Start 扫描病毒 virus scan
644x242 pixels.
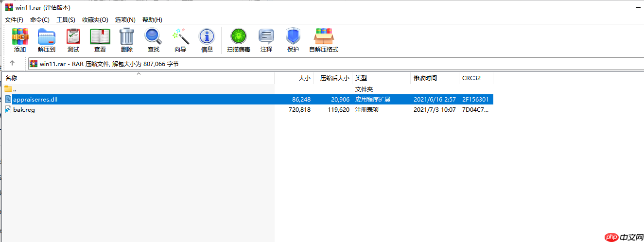pyautogui.click(x=239, y=36)
